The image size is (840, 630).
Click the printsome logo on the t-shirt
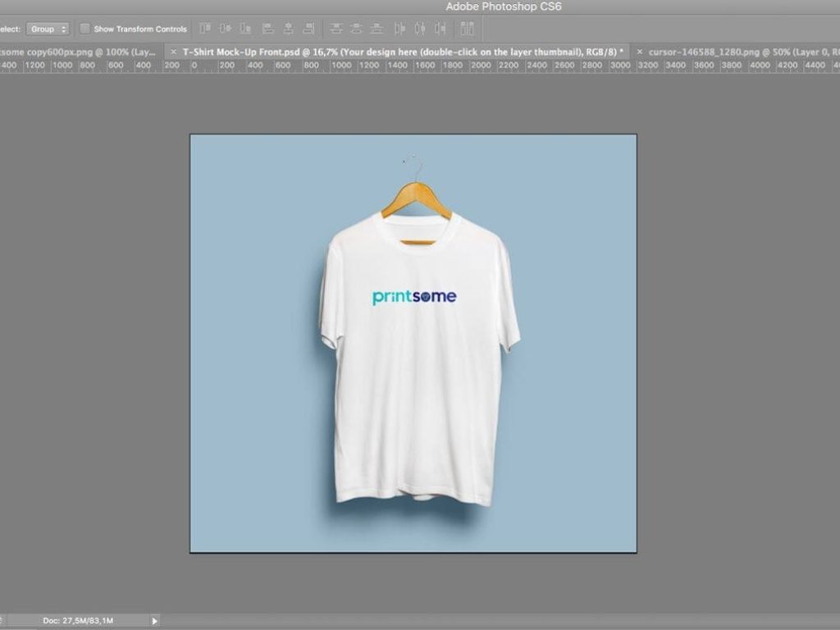tap(414, 297)
